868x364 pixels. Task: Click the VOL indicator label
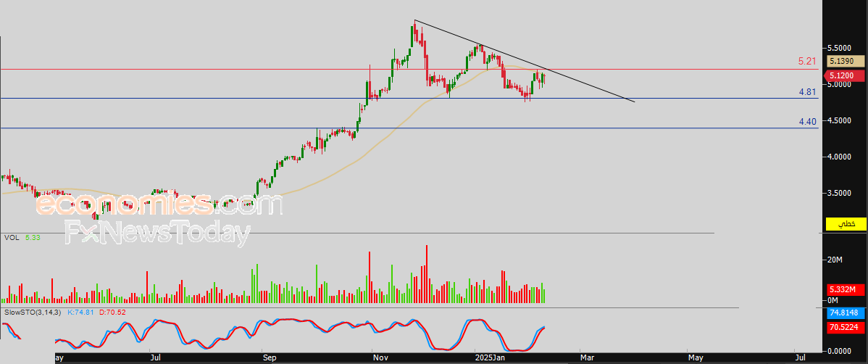point(11,237)
